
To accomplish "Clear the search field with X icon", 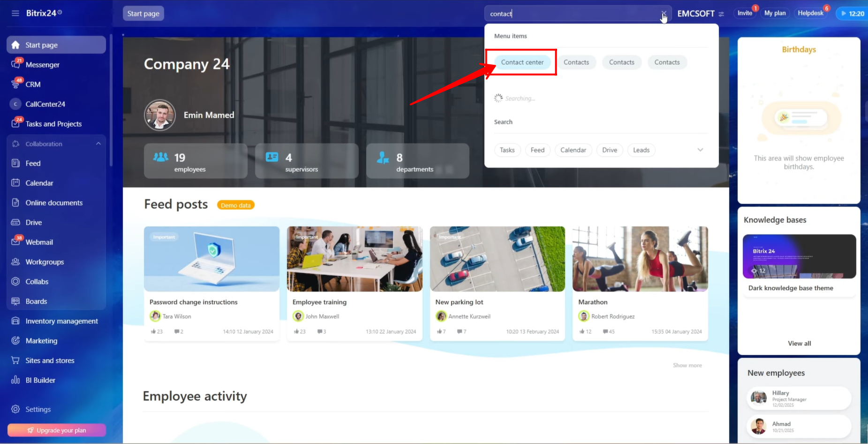I will coord(664,14).
